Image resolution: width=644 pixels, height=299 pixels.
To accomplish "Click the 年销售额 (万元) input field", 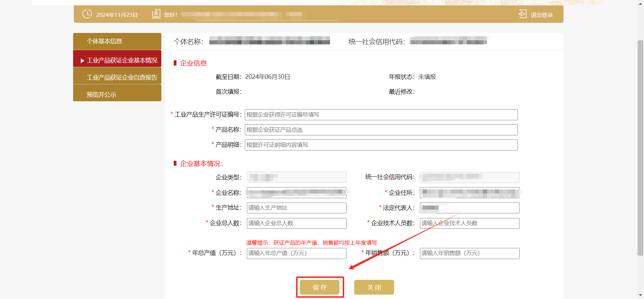I will coord(469,253).
